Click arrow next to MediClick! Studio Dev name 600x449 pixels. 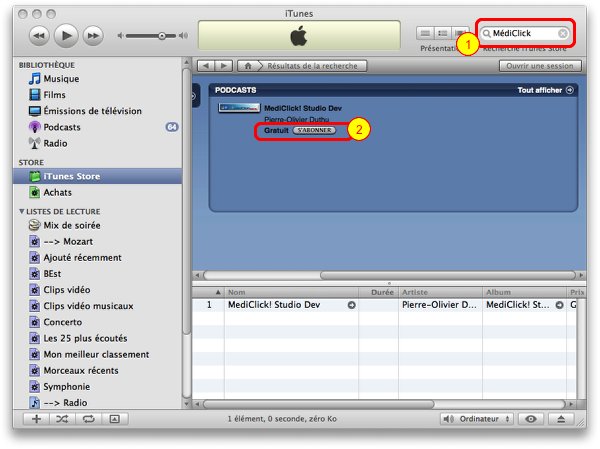[351, 305]
